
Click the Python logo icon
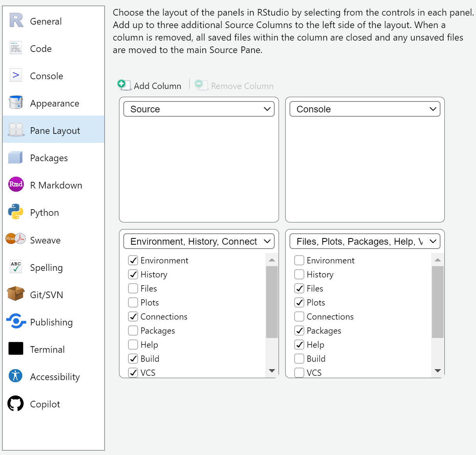(16, 212)
